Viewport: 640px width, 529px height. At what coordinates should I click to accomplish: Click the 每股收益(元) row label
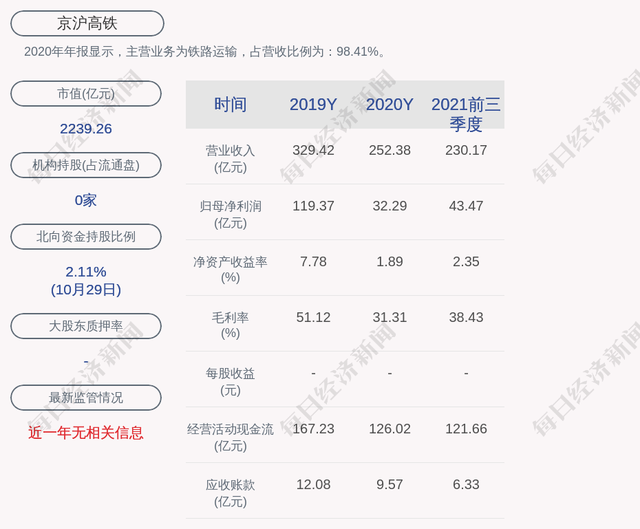230,382
